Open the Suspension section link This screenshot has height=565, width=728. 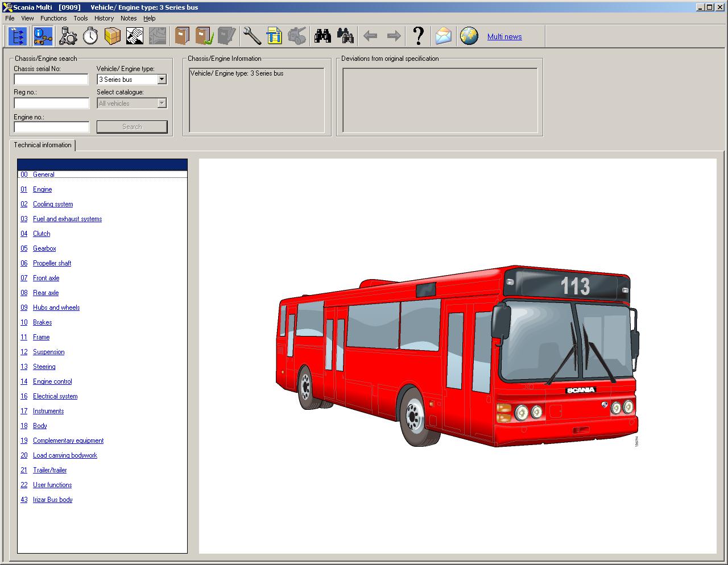coord(48,352)
